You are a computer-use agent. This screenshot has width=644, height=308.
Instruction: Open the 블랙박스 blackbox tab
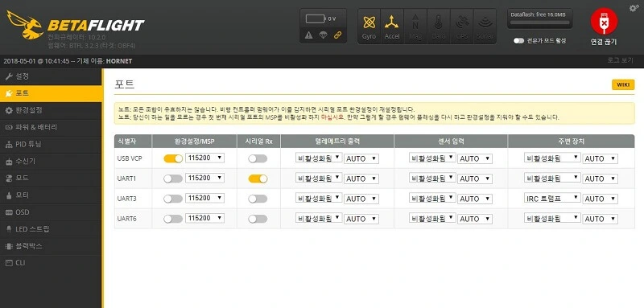pyautogui.click(x=51, y=246)
